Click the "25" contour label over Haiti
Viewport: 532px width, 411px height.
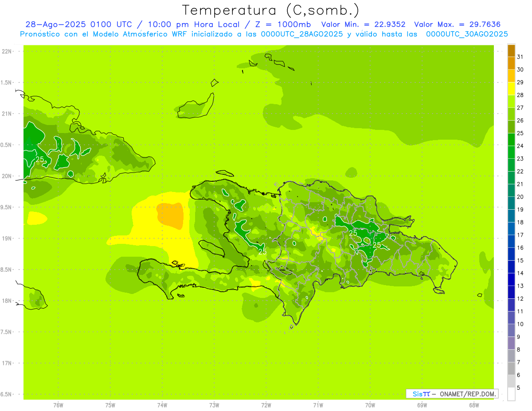point(262,252)
